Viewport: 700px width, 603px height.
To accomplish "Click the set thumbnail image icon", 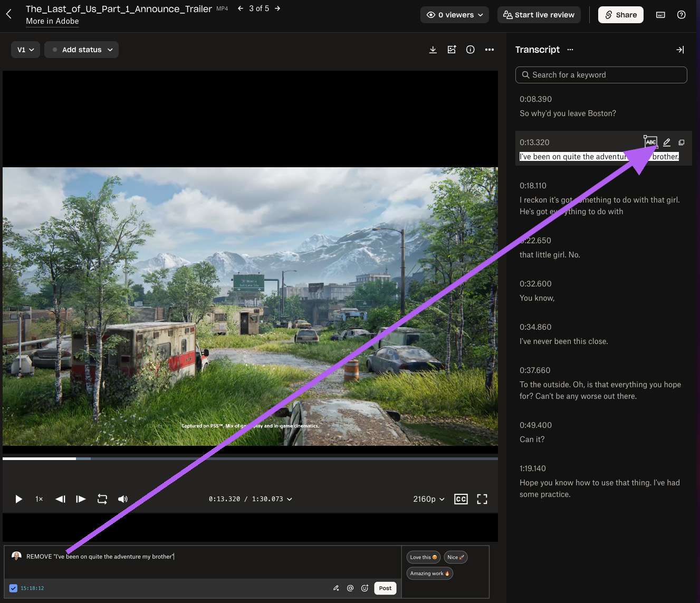I will (x=452, y=50).
